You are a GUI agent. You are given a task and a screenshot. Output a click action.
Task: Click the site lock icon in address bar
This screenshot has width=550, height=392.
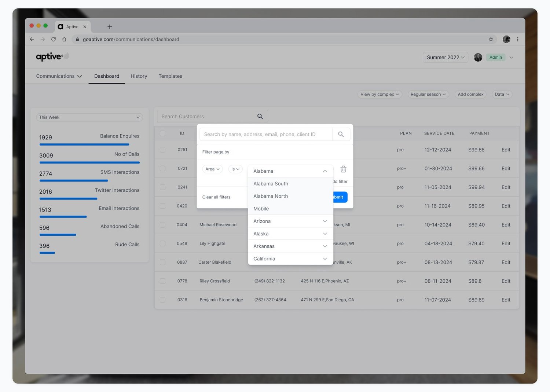(77, 39)
